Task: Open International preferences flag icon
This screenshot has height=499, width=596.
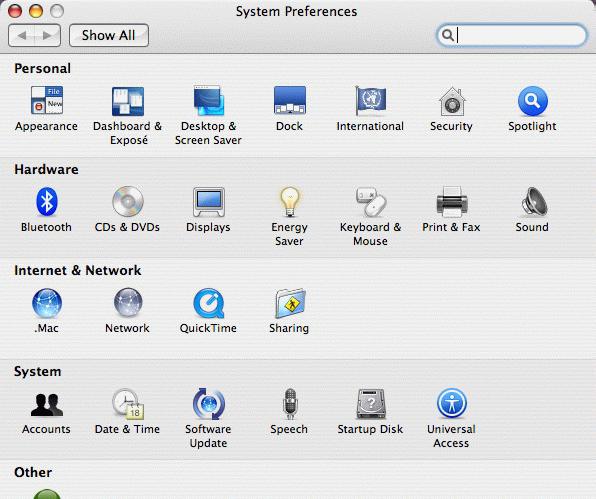Action: pos(370,100)
